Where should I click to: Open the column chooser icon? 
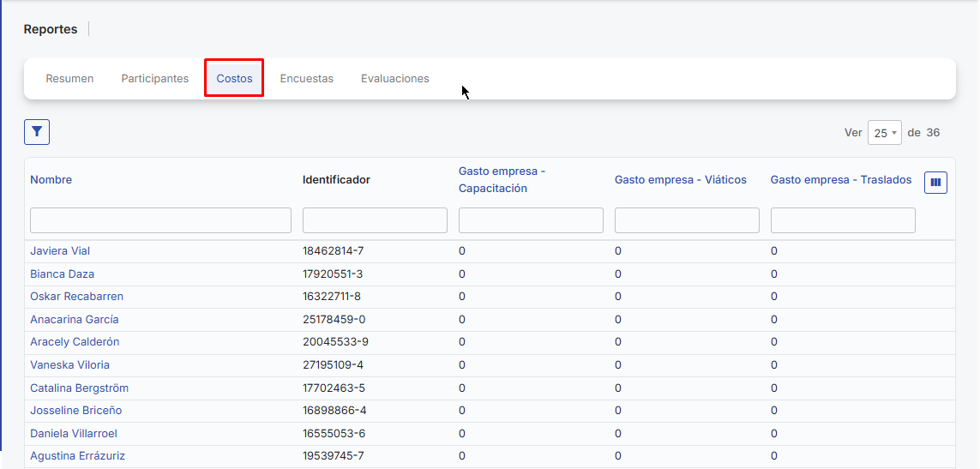click(935, 182)
